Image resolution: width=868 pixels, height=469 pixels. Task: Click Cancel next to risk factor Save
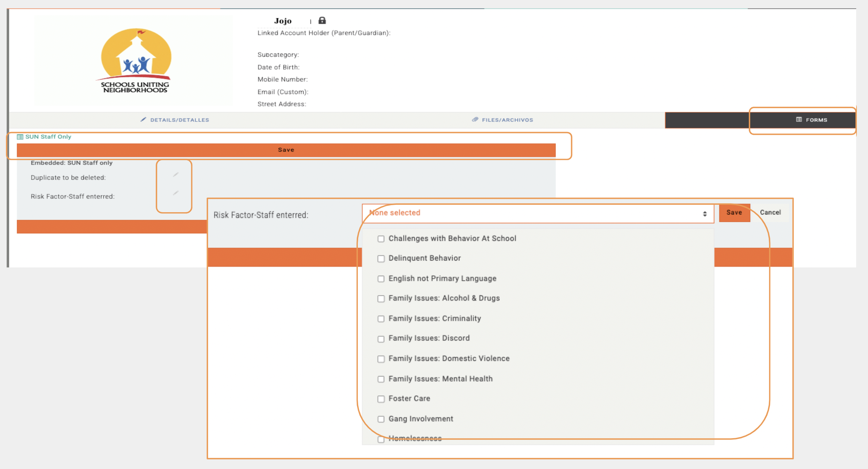(770, 212)
